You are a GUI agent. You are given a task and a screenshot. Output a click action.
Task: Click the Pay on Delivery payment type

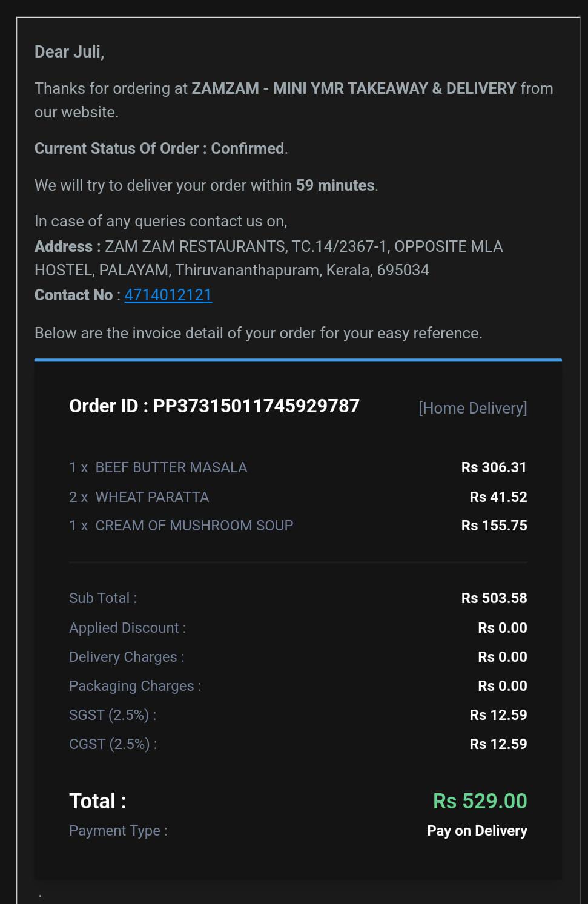tap(477, 831)
